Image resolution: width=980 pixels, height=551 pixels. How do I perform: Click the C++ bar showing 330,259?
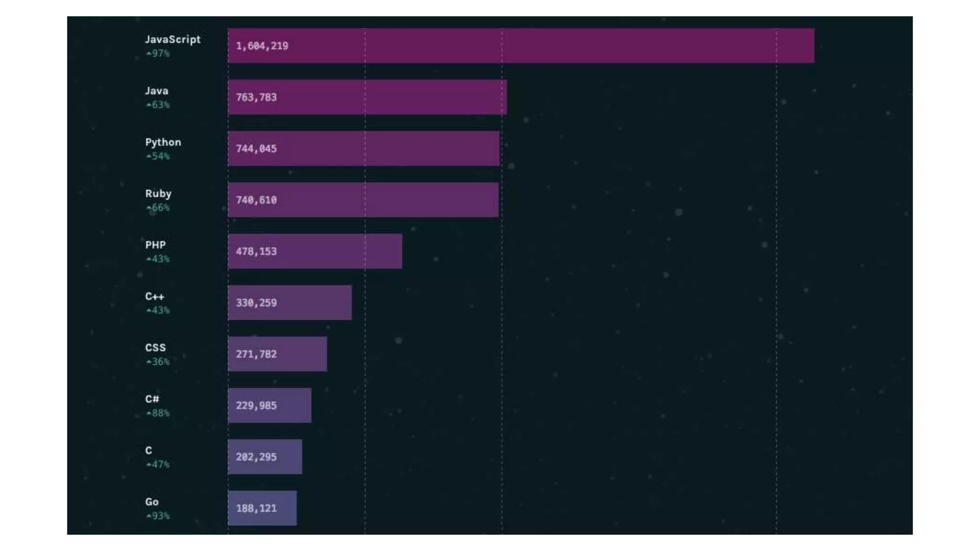[x=290, y=302]
